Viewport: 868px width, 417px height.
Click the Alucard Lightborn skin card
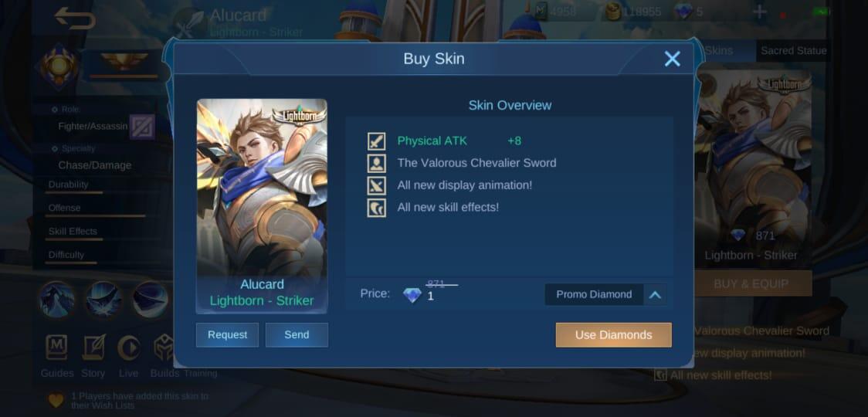[x=262, y=206]
